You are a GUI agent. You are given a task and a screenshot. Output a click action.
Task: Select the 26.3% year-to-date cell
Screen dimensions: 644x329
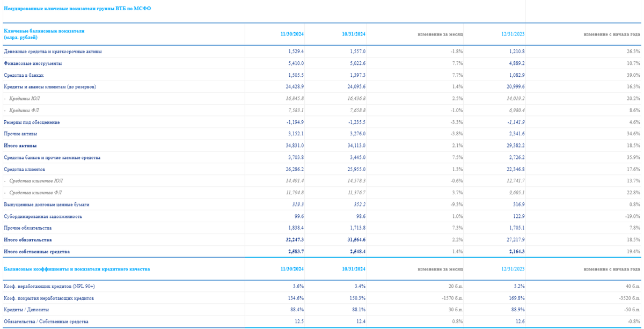[634, 52]
